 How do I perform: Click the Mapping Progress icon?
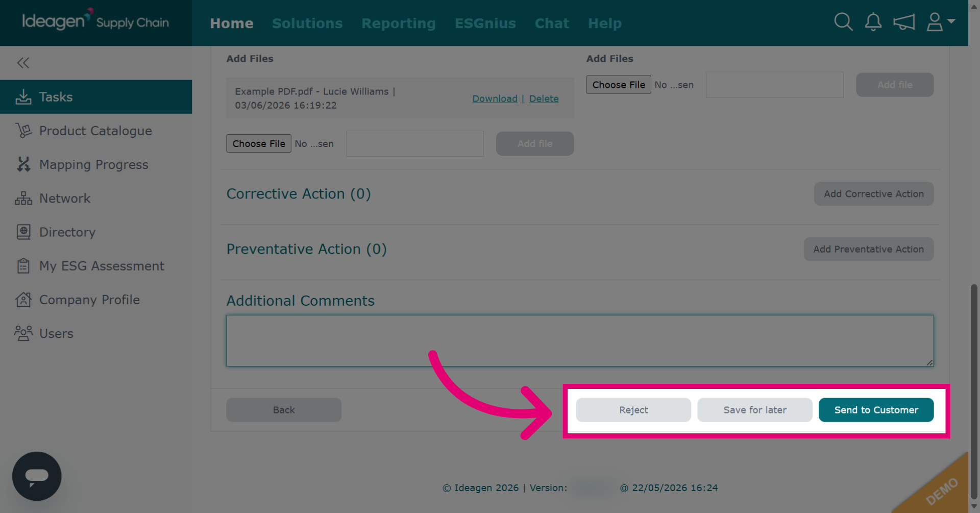coord(23,164)
